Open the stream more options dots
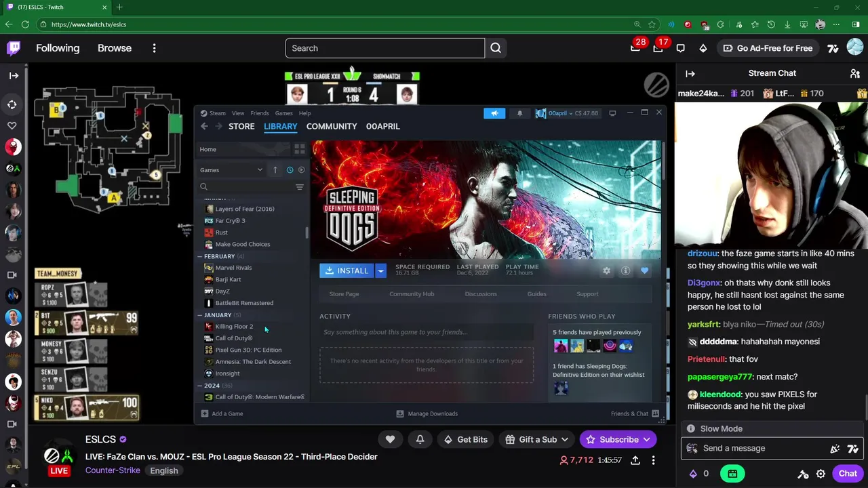Viewport: 868px width, 488px height. click(653, 460)
